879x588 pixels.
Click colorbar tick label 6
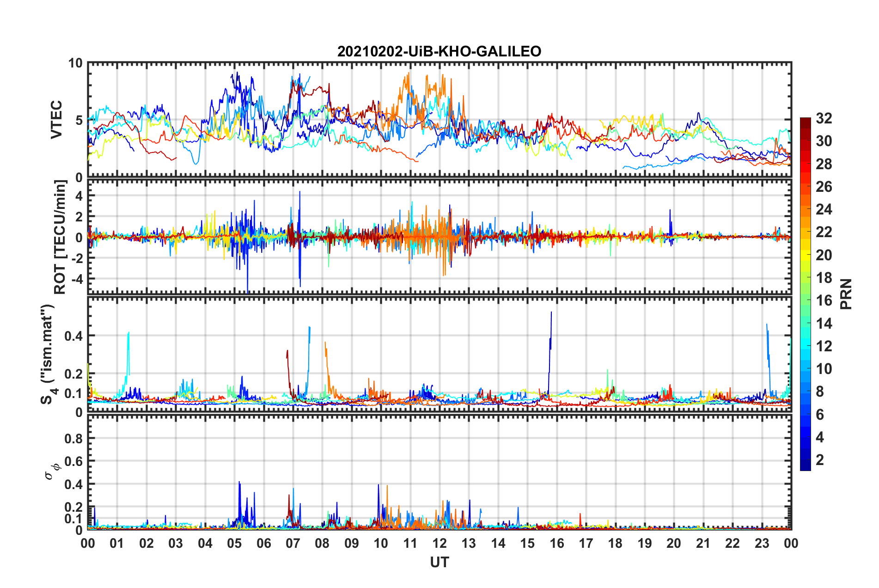[820, 415]
